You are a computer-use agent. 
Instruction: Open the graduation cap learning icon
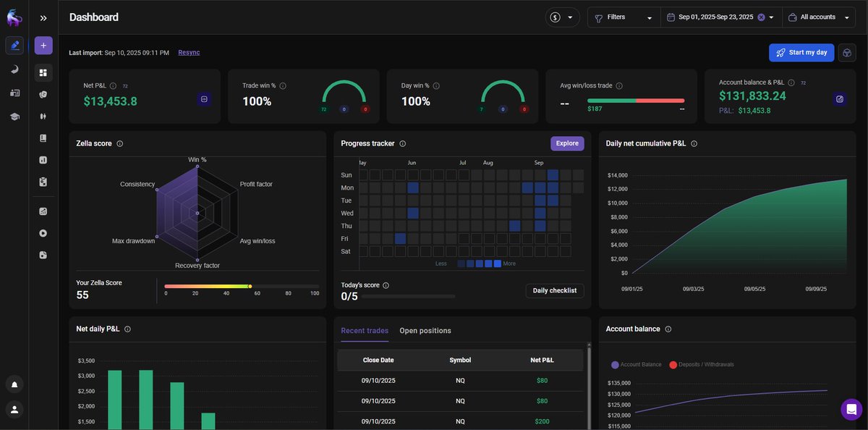pyautogui.click(x=14, y=117)
